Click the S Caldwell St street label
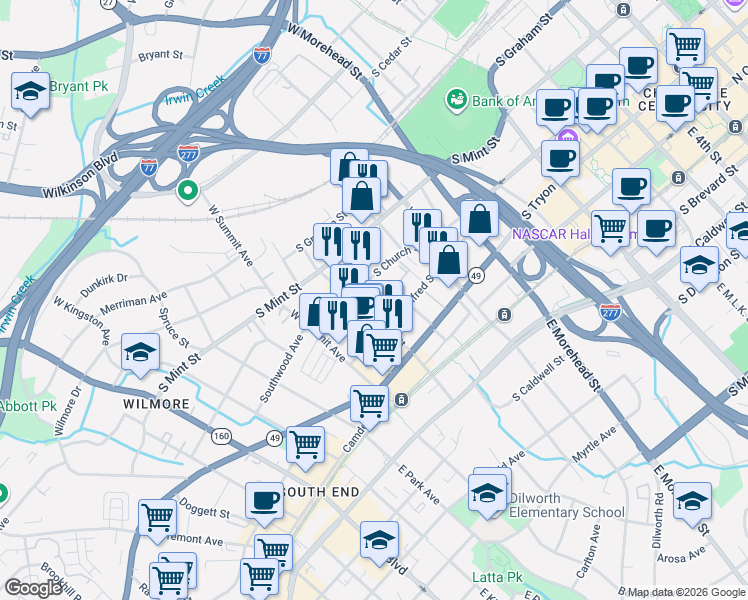 coord(538,379)
